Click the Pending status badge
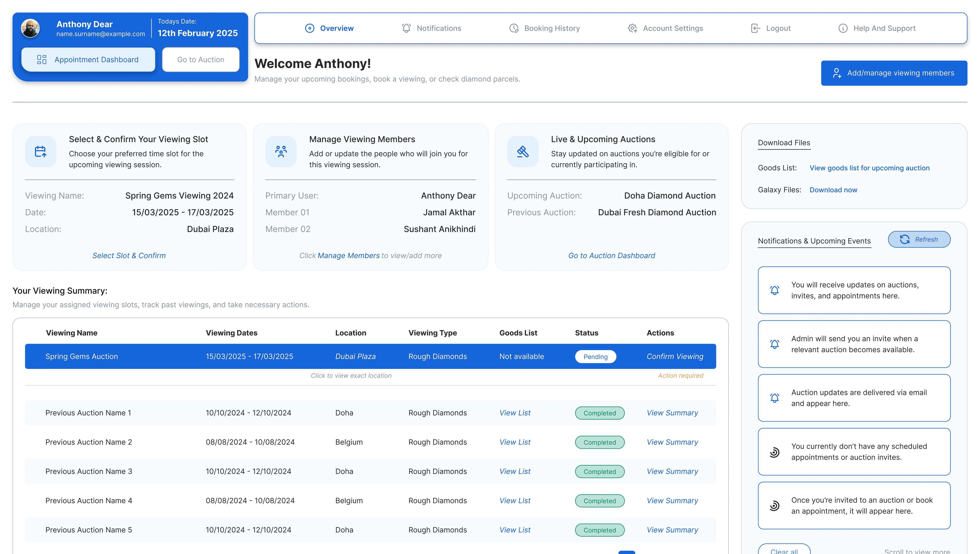The width and height of the screenshot is (980, 554). (x=595, y=357)
